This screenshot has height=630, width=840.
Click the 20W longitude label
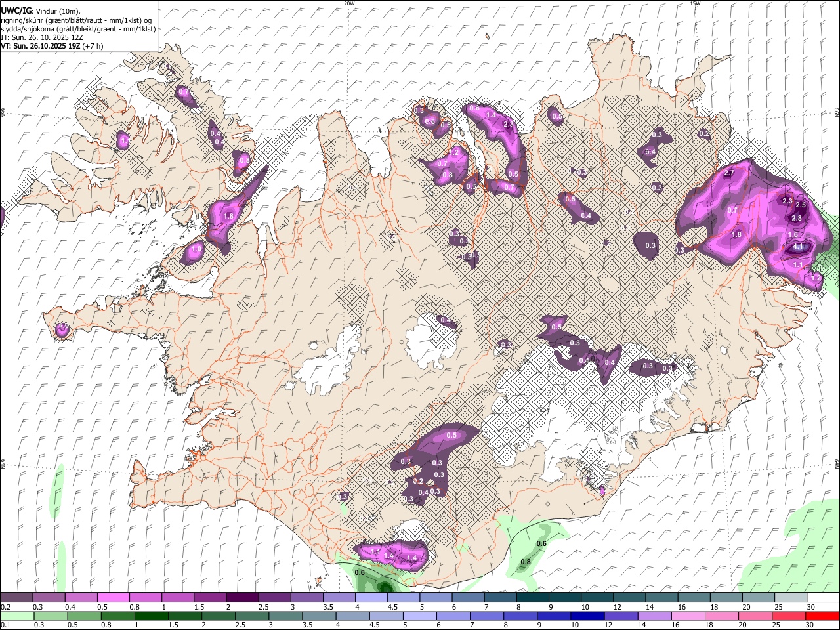[x=349, y=3]
